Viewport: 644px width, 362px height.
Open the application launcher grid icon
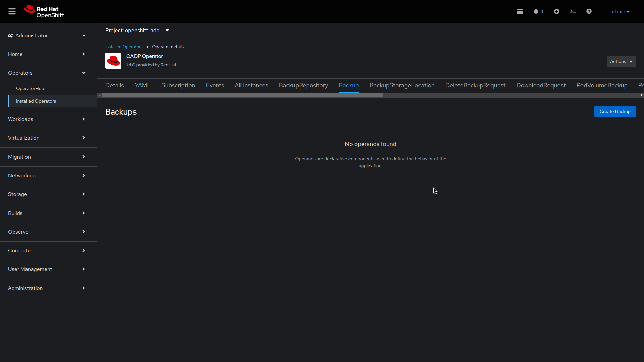point(520,11)
